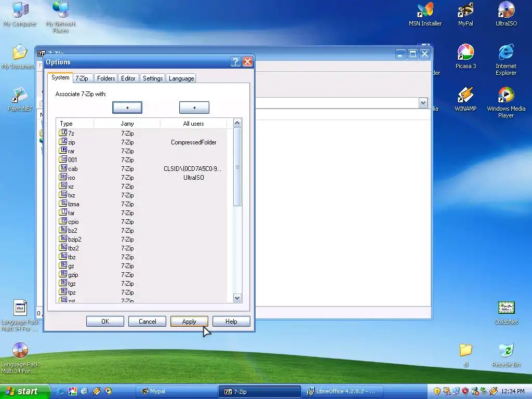Click the All users column header
This screenshot has height=399, width=532.
click(193, 124)
